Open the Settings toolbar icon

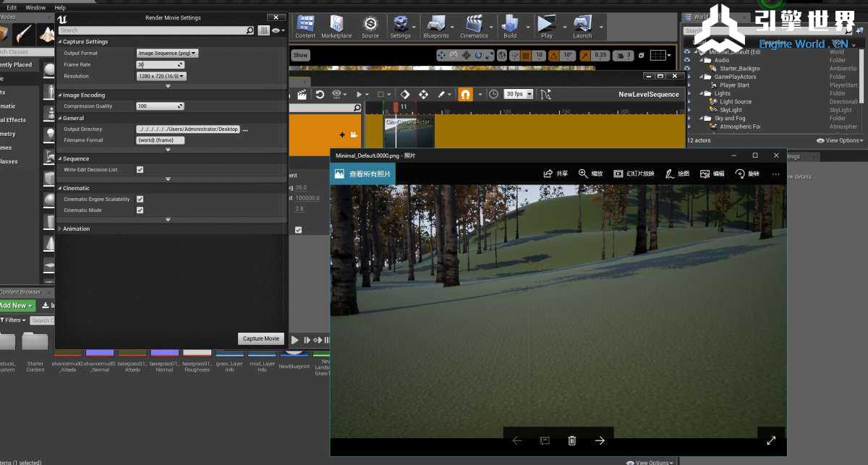[x=400, y=27]
